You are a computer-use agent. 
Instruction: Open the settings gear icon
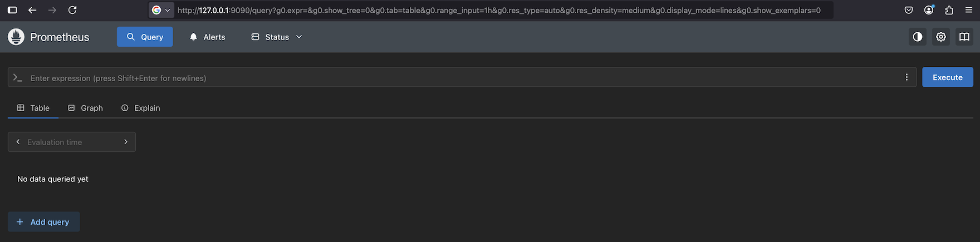pyautogui.click(x=941, y=37)
